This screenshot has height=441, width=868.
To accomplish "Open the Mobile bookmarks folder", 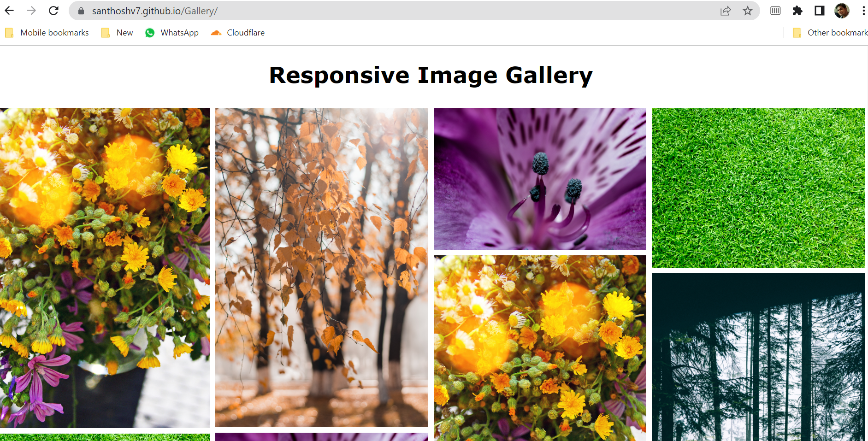I will pos(47,33).
